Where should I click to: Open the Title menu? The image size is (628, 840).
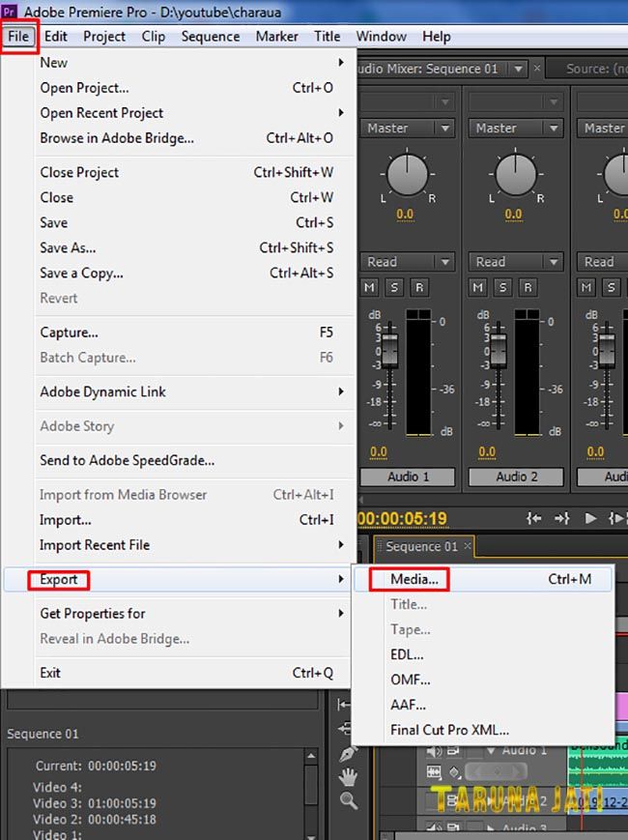click(x=328, y=36)
